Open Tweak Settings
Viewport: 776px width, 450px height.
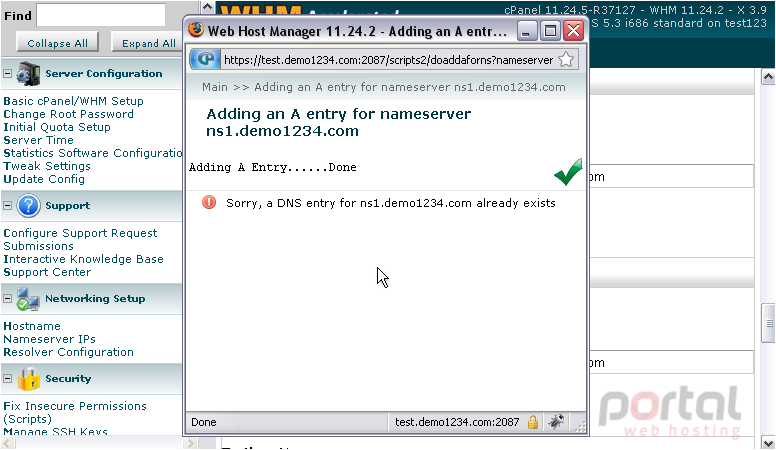pos(47,166)
